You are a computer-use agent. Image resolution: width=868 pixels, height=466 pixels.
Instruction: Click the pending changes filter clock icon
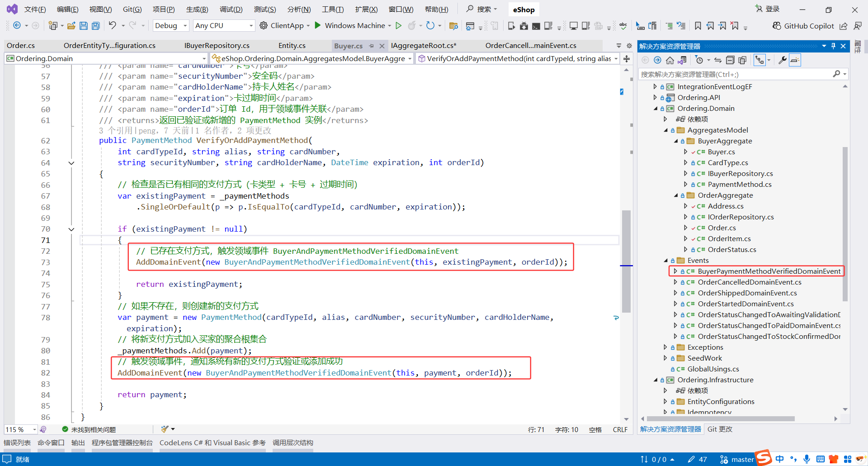pos(699,60)
